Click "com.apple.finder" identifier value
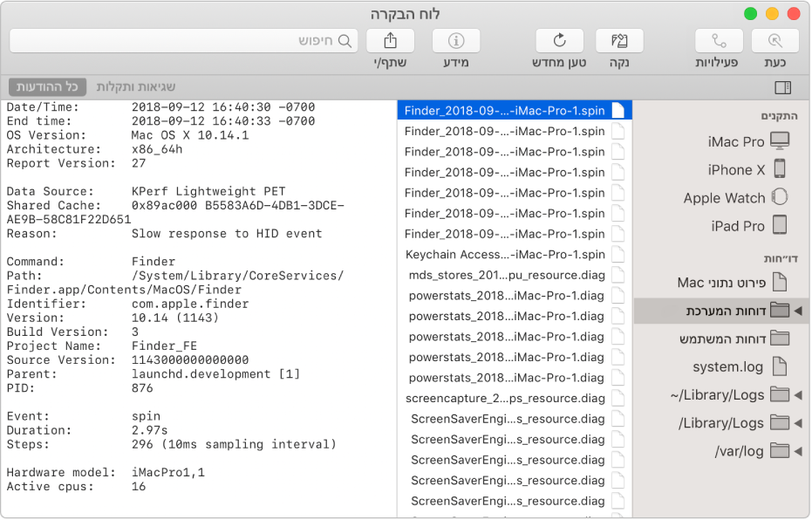The image size is (812, 520). click(190, 304)
